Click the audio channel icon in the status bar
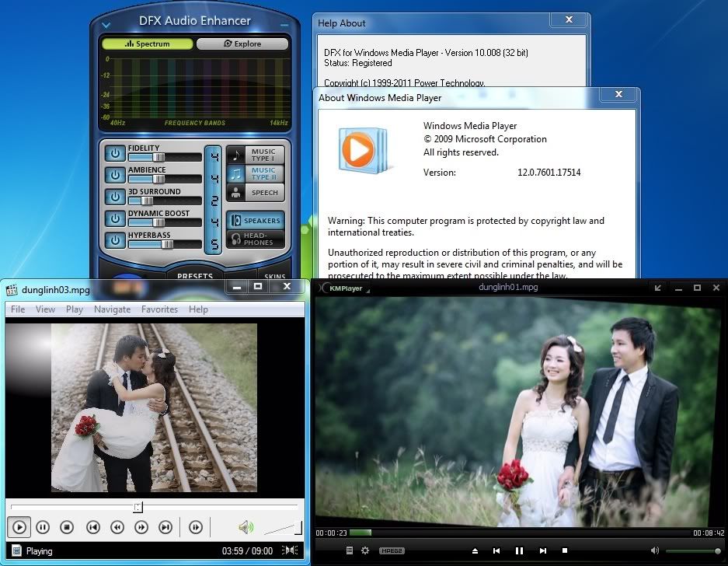 [x=290, y=550]
